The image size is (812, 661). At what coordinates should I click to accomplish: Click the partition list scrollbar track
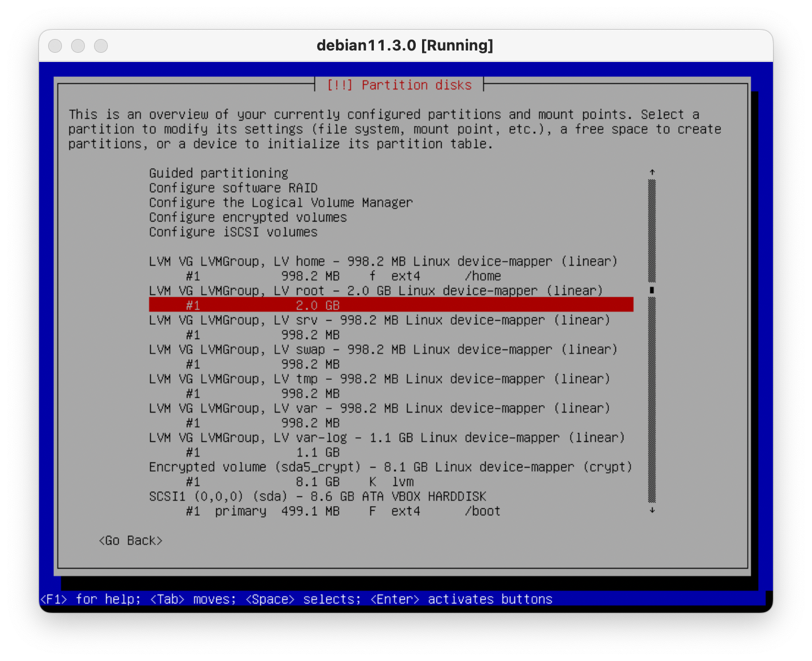click(x=652, y=402)
